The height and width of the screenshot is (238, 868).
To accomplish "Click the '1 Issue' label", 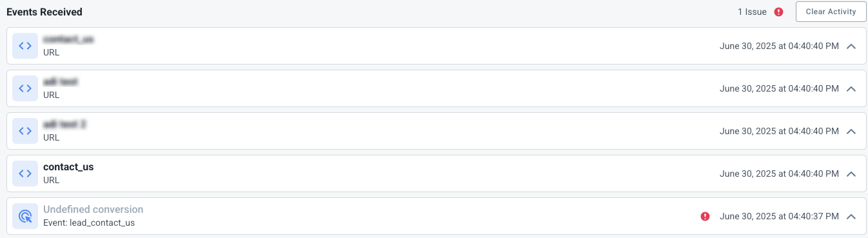I will point(751,12).
